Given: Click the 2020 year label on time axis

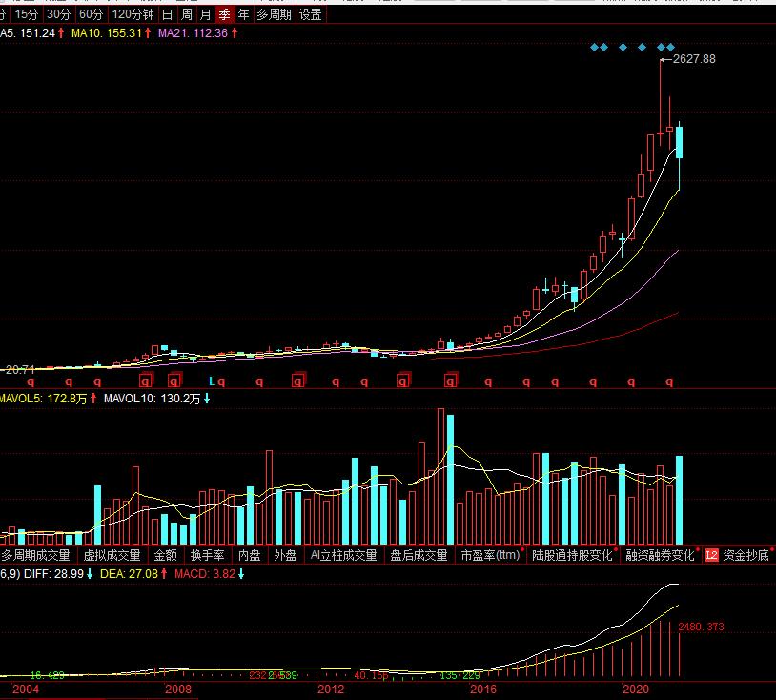Looking at the screenshot, I should coord(636,690).
